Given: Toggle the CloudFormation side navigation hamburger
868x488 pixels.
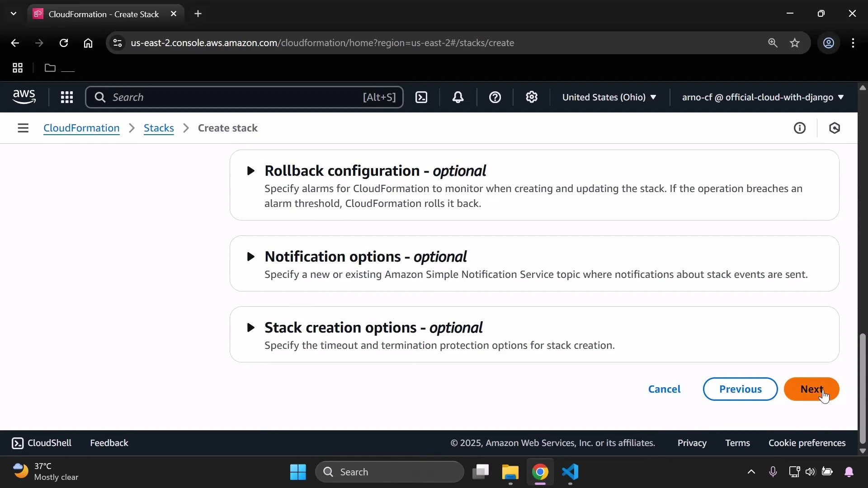Looking at the screenshot, I should click(23, 128).
